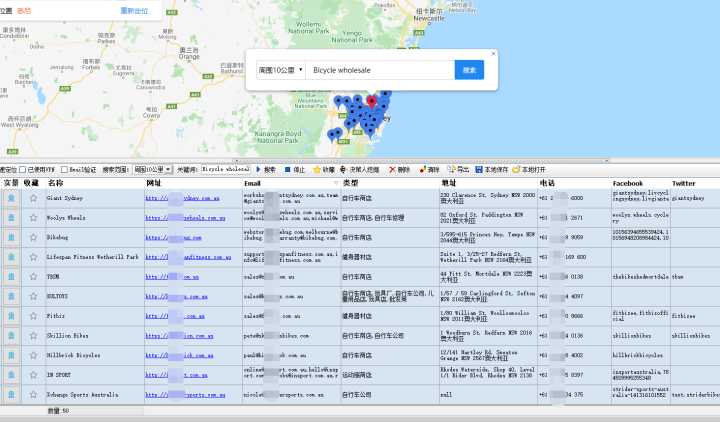
Task: Open 周围10公里 range dropdown in map popup
Action: (x=281, y=70)
